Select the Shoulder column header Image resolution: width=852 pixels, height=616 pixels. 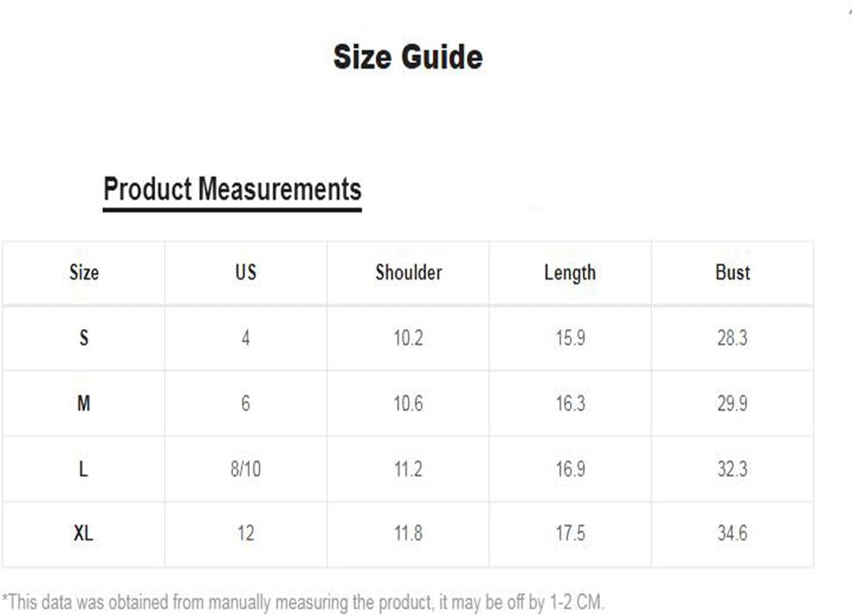[409, 273]
